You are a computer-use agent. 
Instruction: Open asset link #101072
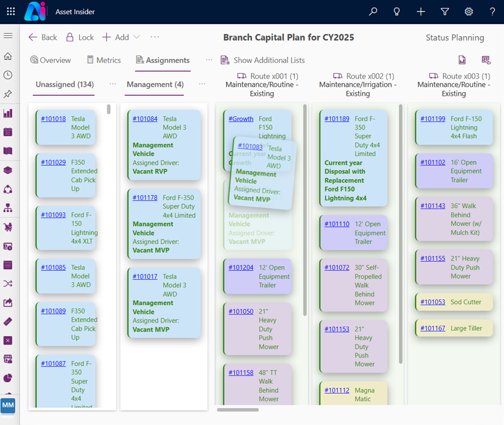[x=337, y=268]
